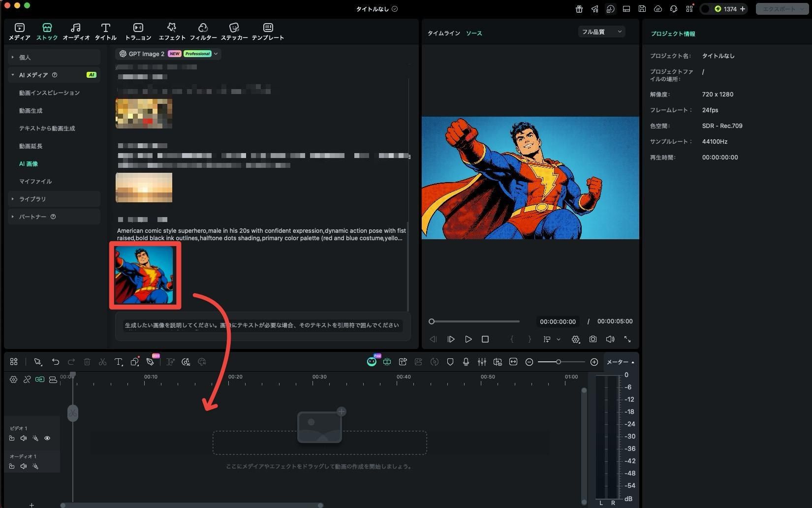
Task: Stop the preview playback
Action: [485, 339]
